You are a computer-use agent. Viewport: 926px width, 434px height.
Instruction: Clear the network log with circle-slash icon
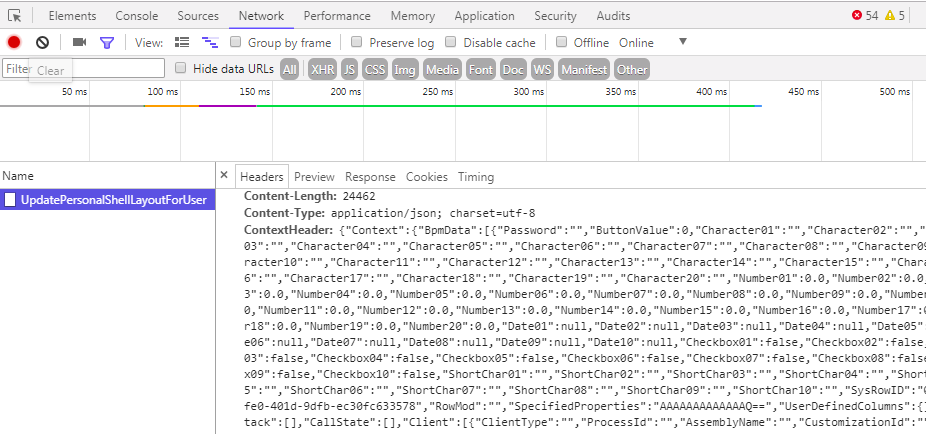click(43, 43)
